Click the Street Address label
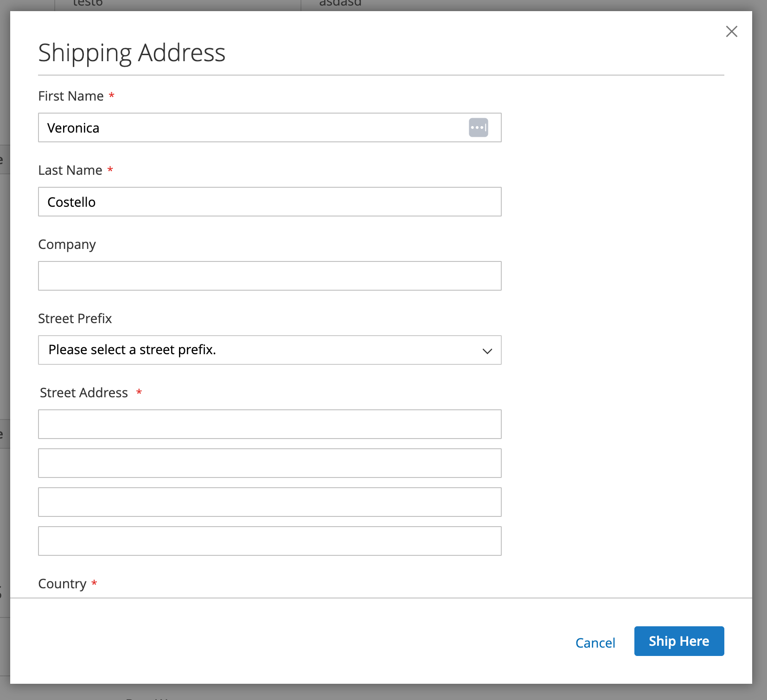This screenshot has height=700, width=767. [x=83, y=393]
